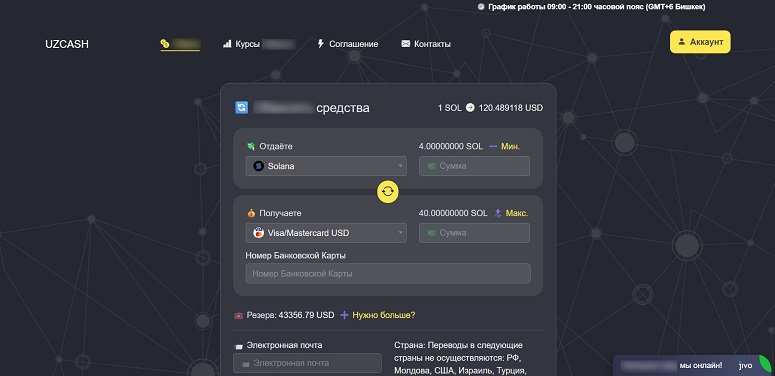The image size is (775, 376).
Task: Click the blue exchange icon in form header
Action: [241, 108]
